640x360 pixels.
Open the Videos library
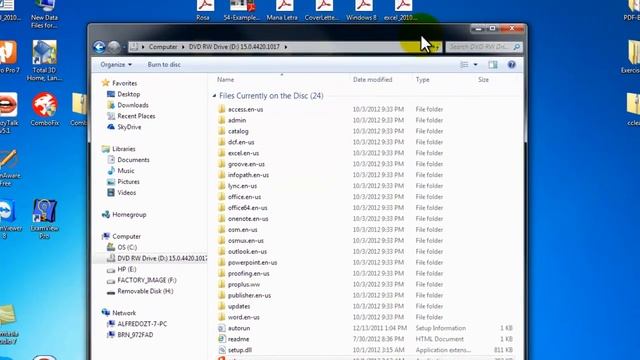click(x=127, y=193)
